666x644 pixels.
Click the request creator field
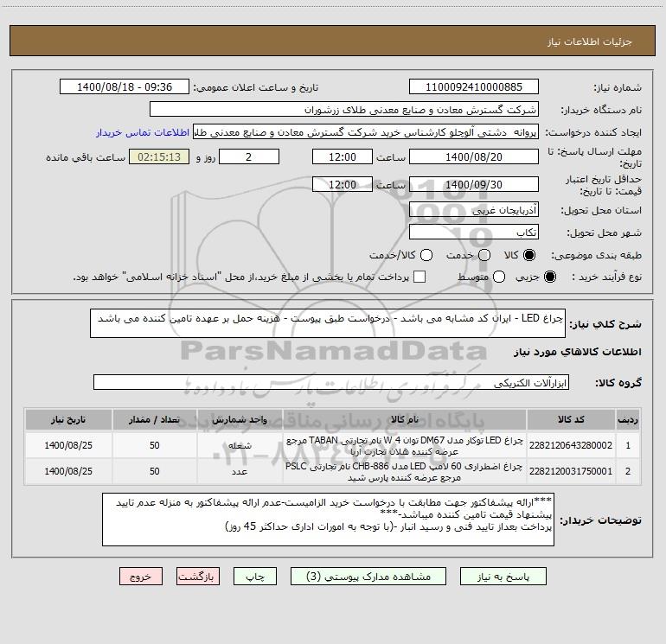[366, 132]
